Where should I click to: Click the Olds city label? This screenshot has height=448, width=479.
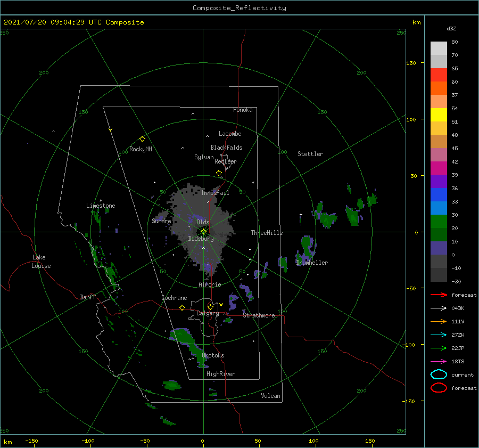click(x=203, y=222)
